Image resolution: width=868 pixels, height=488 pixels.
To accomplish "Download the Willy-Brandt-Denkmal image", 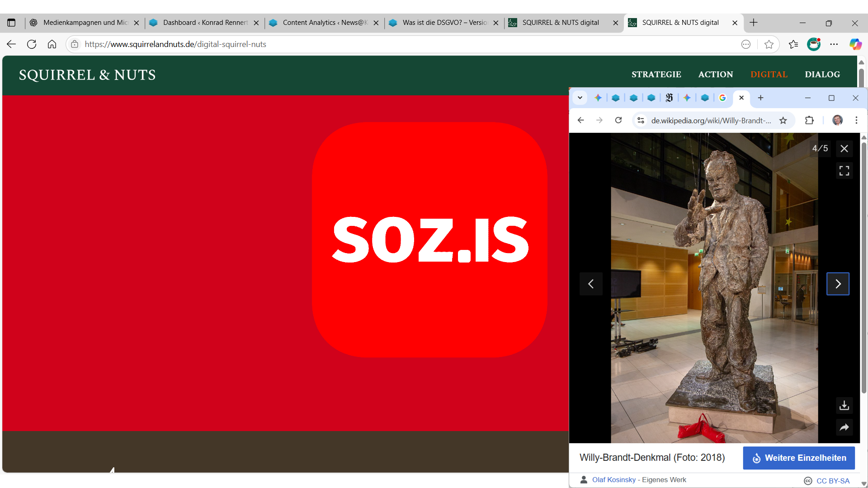I will tap(844, 405).
